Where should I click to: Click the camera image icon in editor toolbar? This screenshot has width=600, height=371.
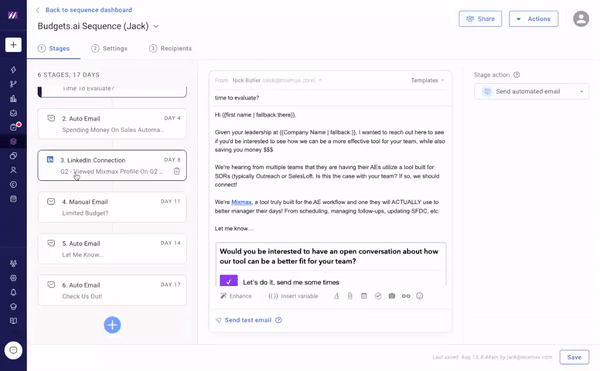point(392,296)
